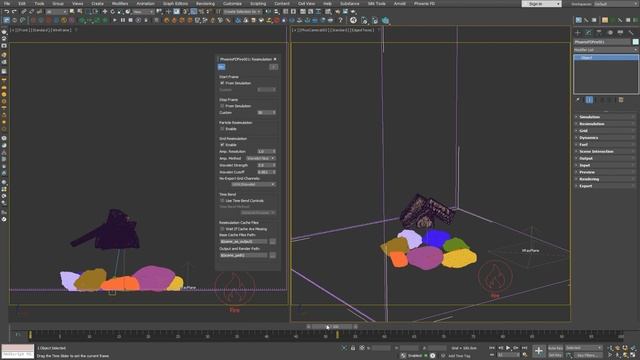Screen dimensions: 640x360
Task: Open the Utilities tab in command panel
Action: tap(631, 32)
